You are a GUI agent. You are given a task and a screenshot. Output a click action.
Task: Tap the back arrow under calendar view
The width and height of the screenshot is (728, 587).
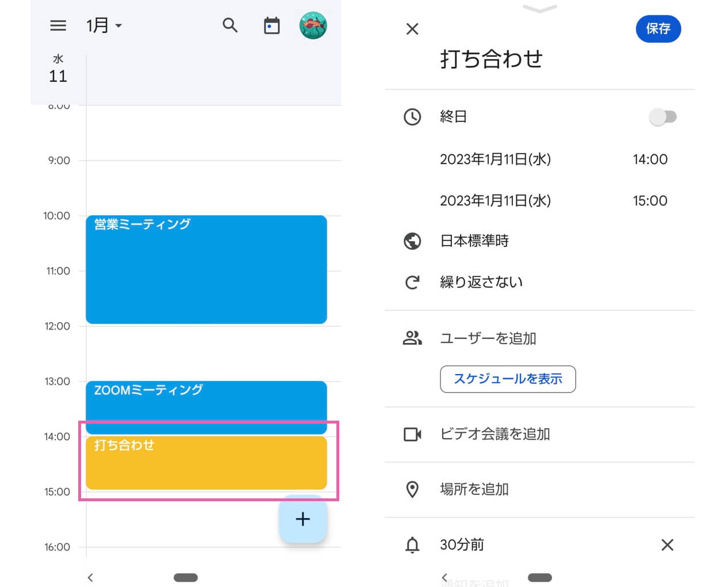[x=90, y=577]
